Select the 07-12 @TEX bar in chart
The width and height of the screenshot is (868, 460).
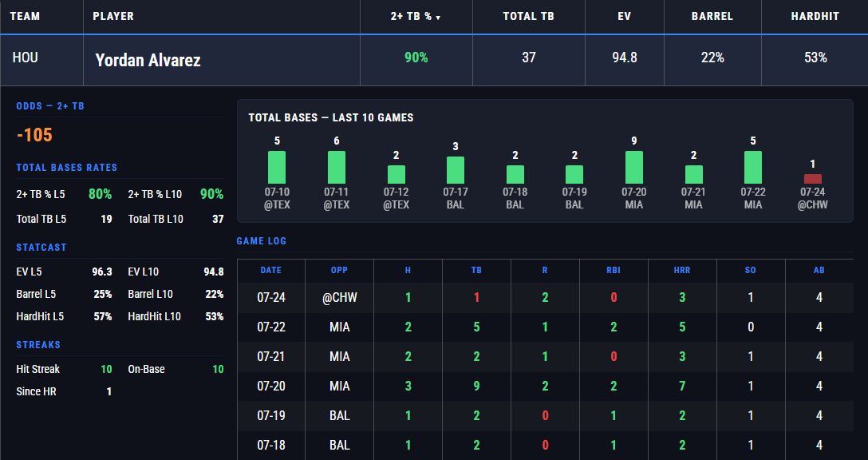[397, 175]
